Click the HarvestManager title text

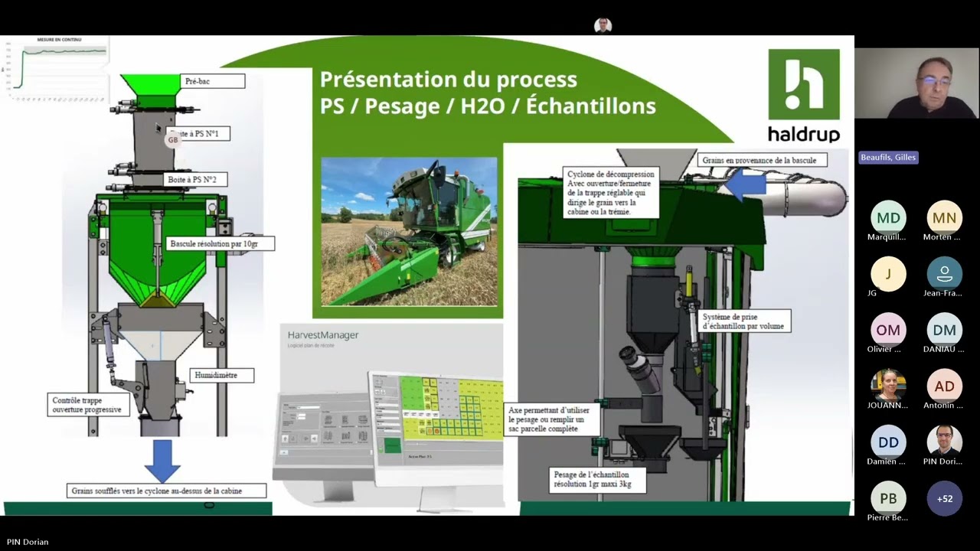point(323,335)
